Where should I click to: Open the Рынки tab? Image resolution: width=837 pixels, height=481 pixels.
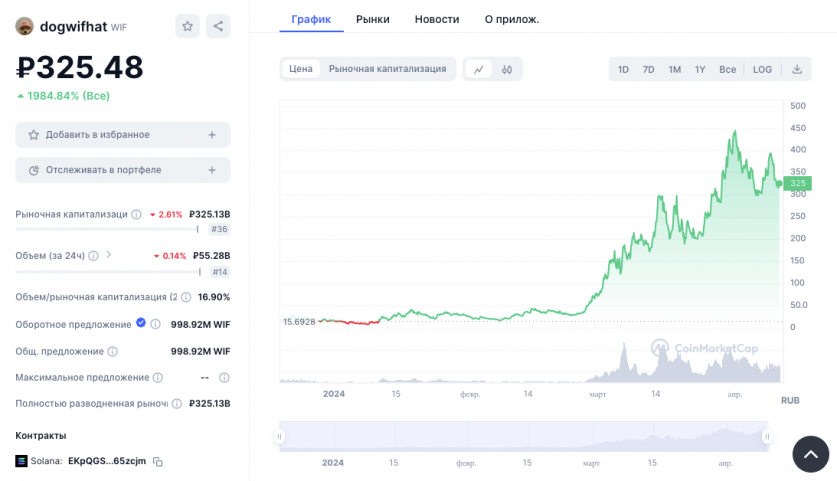coord(373,19)
